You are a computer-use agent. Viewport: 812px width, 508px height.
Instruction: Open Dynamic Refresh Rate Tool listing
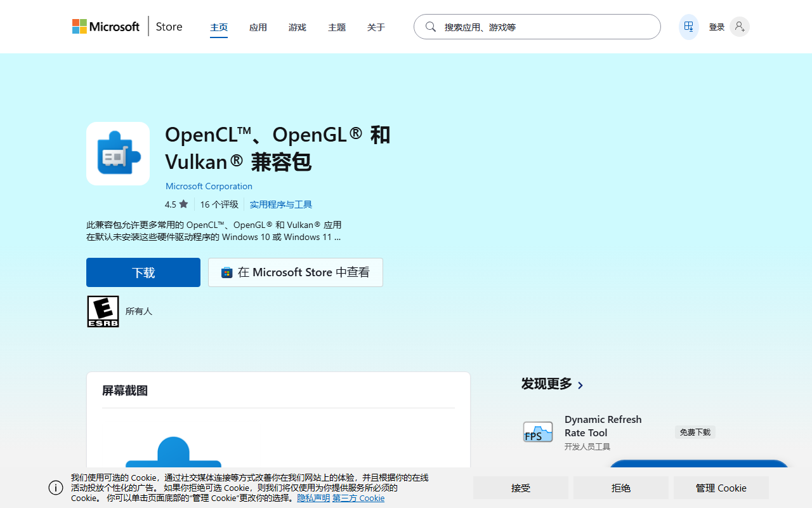click(603, 426)
